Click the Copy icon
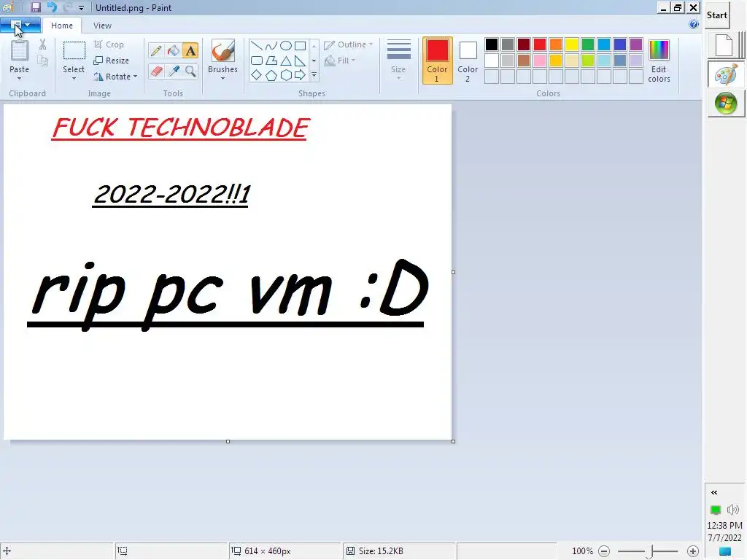 coord(43,61)
